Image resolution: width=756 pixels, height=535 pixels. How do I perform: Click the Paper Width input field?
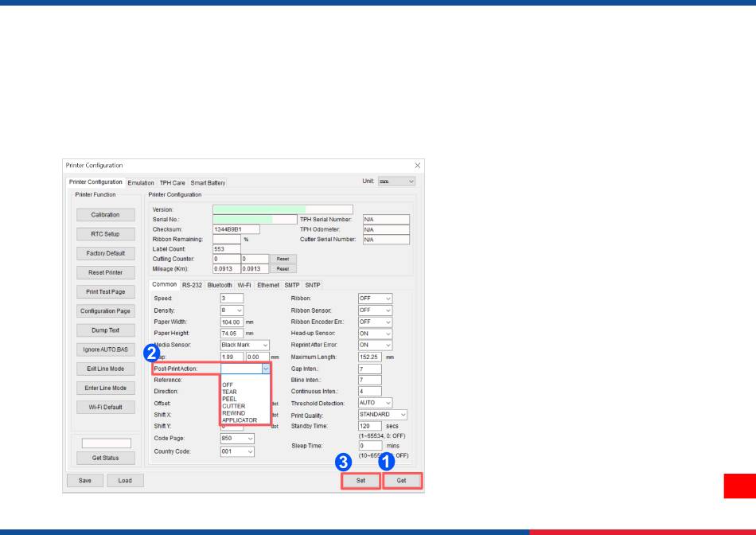(x=232, y=322)
